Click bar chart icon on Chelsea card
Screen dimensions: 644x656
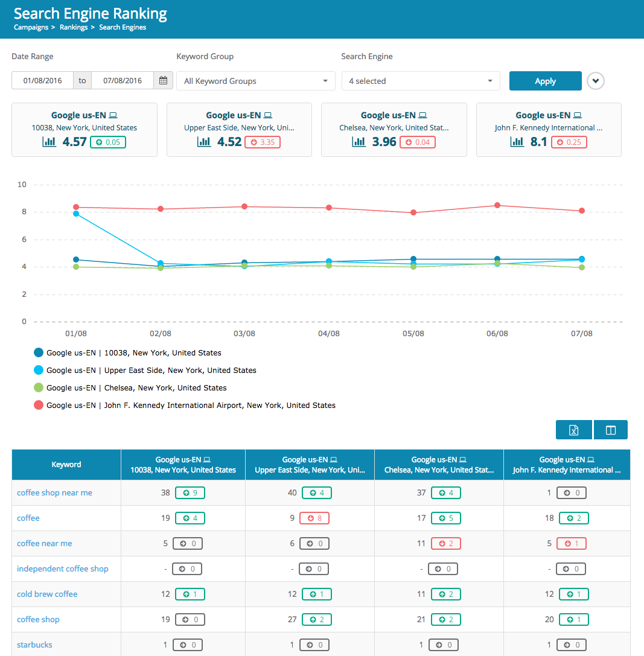click(x=359, y=142)
